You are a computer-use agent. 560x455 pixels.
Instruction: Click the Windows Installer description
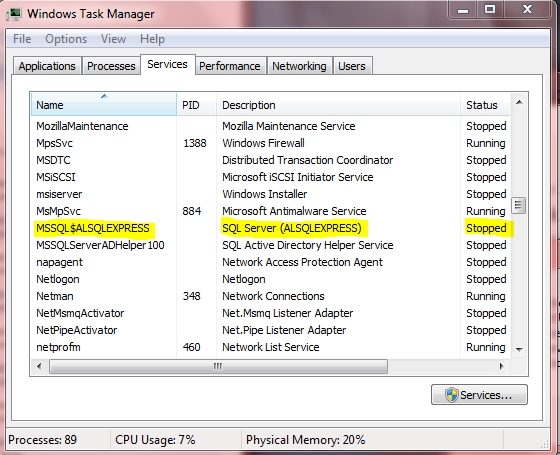(x=265, y=194)
